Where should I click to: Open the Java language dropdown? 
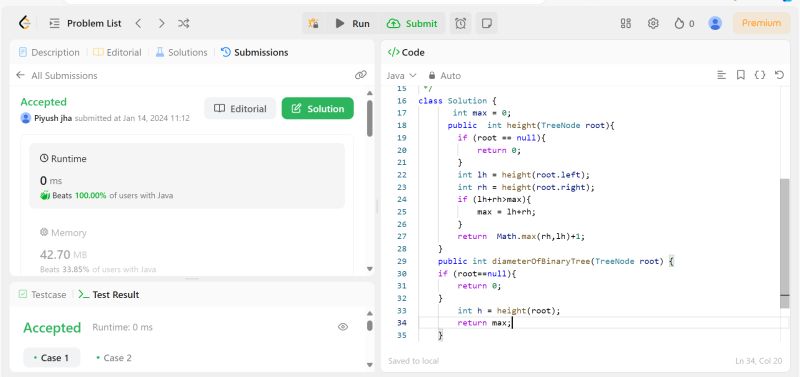(402, 76)
